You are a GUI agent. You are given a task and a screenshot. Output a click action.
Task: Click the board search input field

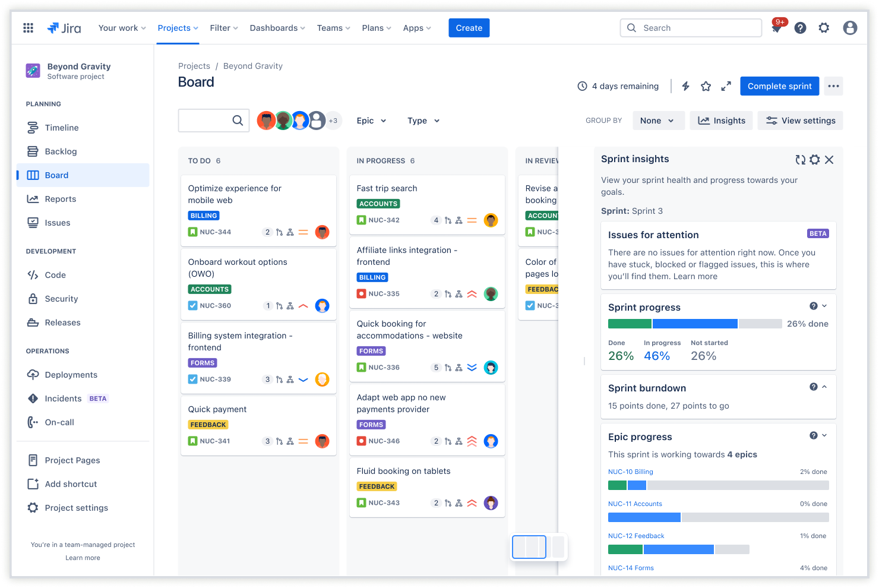pos(211,120)
